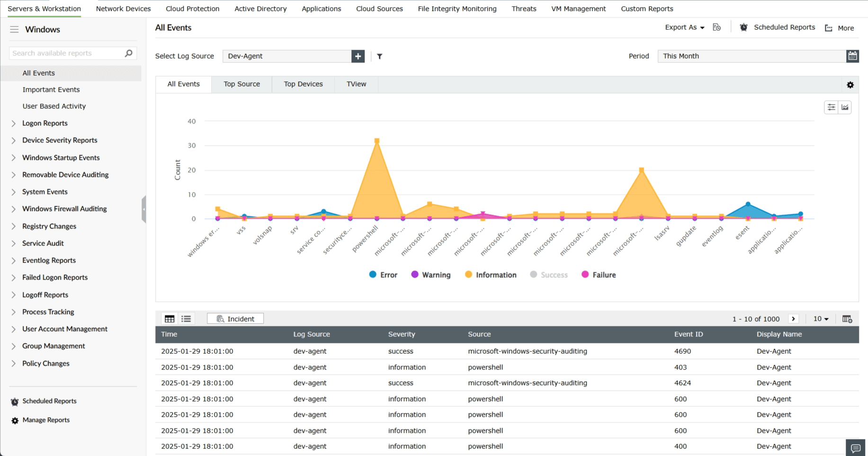The width and height of the screenshot is (868, 456).
Task: Switch to grid table view icon
Action: point(170,319)
